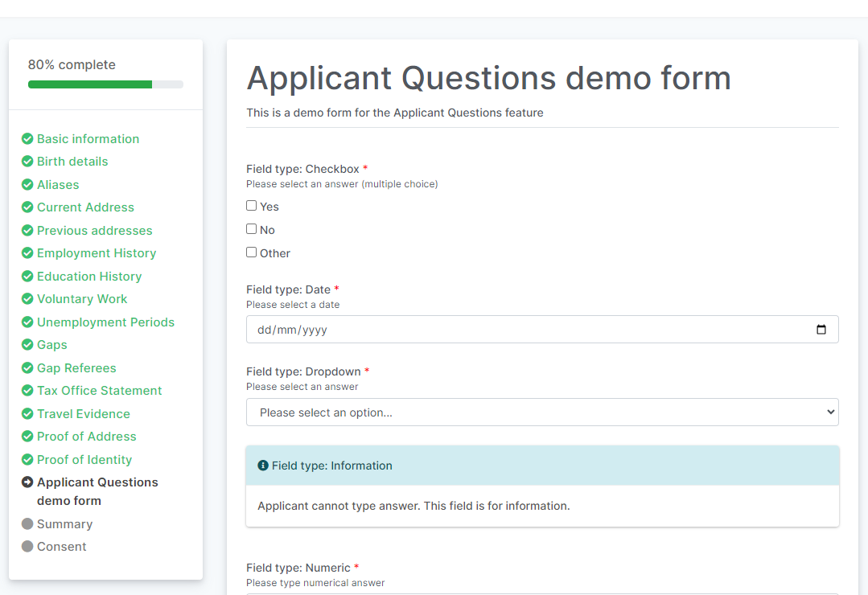Click the '80% complete' text
The height and width of the screenshot is (595, 868).
[72, 65]
